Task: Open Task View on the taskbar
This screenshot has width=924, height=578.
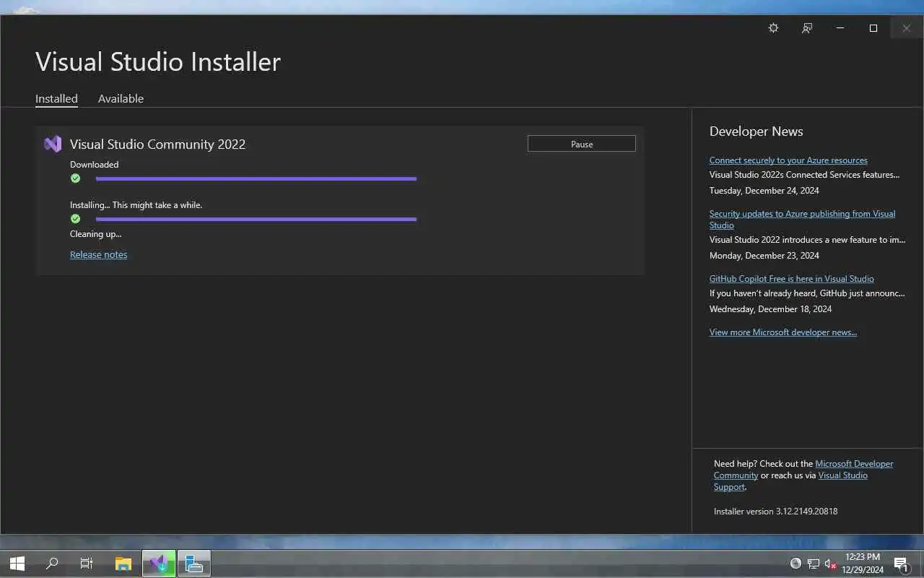Action: pyautogui.click(x=87, y=564)
